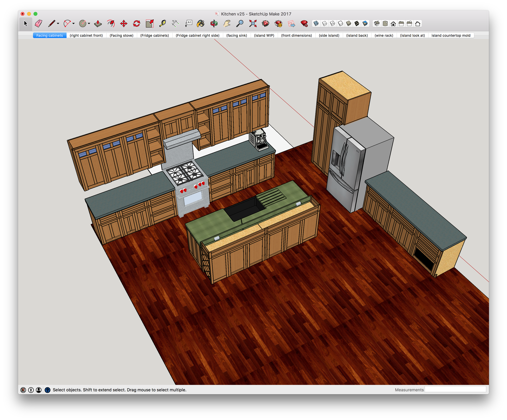The width and height of the screenshot is (507, 420).
Task: Click the Zoom Extents tool icon
Action: pos(253,24)
